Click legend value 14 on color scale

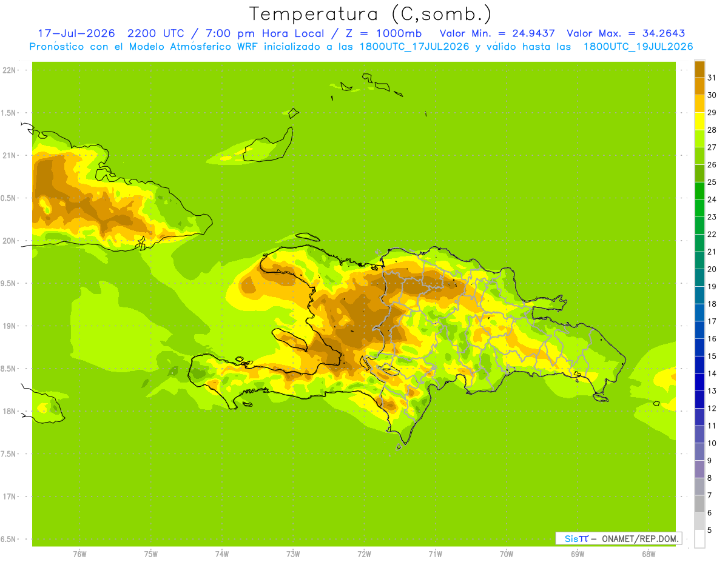(712, 373)
